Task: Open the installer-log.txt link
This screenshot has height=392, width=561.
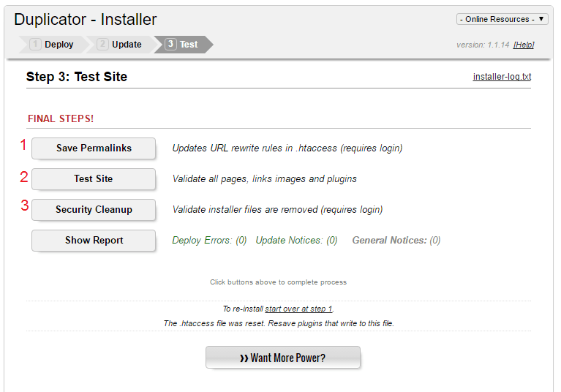Action: click(x=502, y=77)
